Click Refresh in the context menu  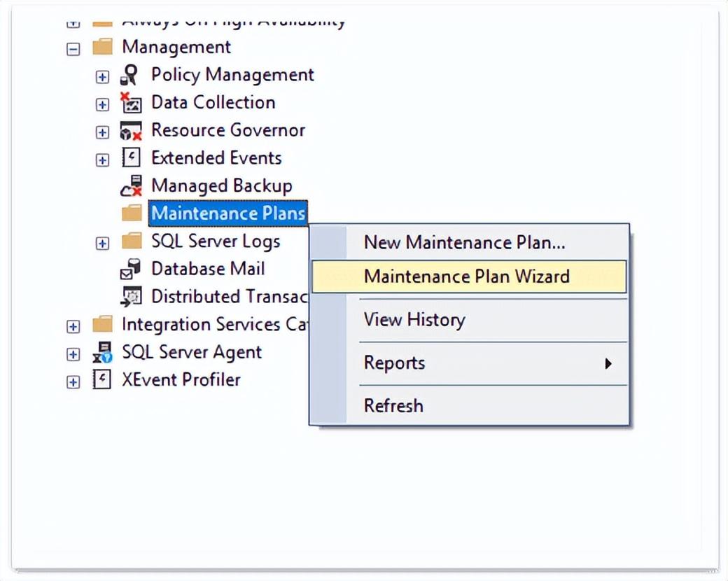click(393, 405)
